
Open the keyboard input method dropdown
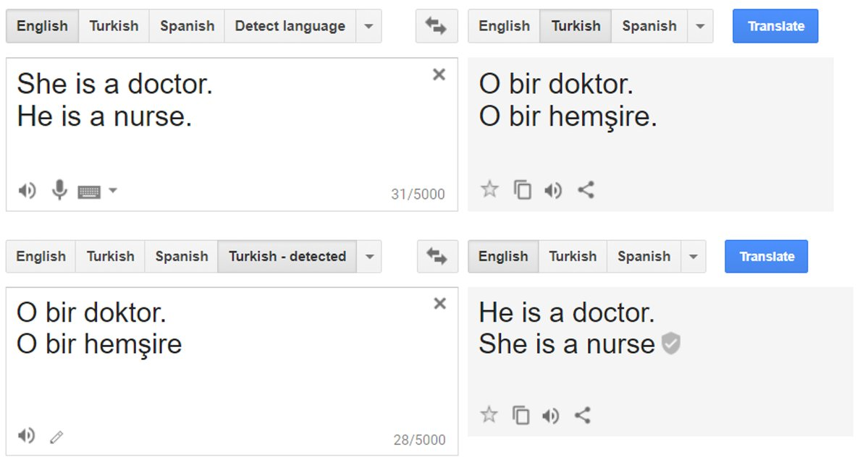114,190
